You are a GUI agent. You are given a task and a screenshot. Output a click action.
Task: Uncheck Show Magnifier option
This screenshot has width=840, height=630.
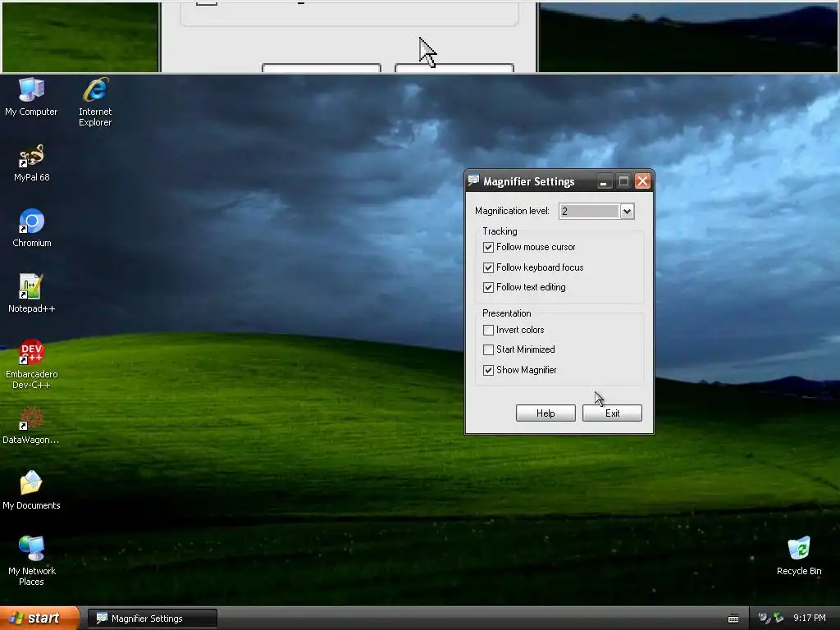(x=488, y=370)
